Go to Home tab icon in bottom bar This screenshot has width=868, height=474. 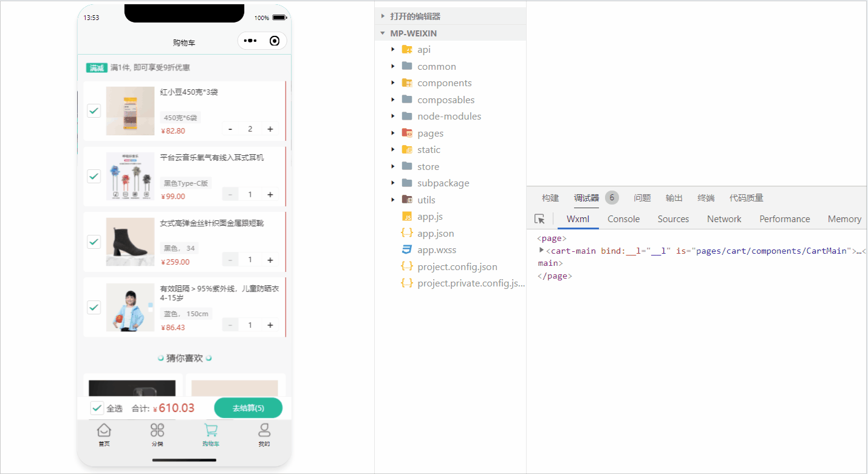(x=104, y=430)
